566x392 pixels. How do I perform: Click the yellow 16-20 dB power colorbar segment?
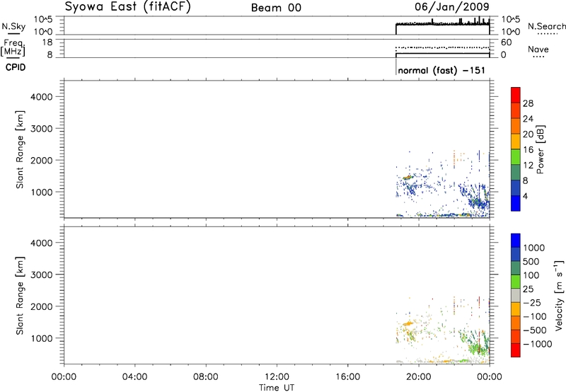tap(516, 141)
